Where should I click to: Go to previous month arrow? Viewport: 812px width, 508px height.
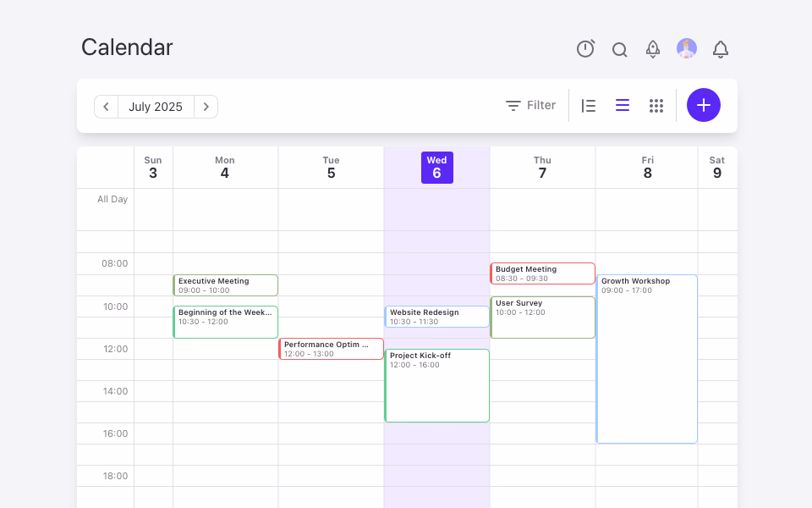click(107, 107)
